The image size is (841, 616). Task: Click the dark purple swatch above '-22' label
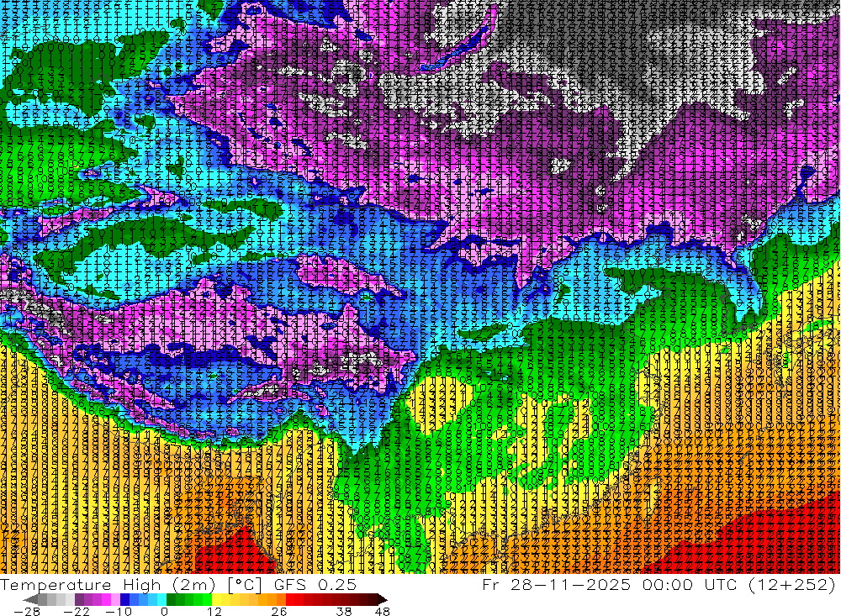(x=79, y=599)
